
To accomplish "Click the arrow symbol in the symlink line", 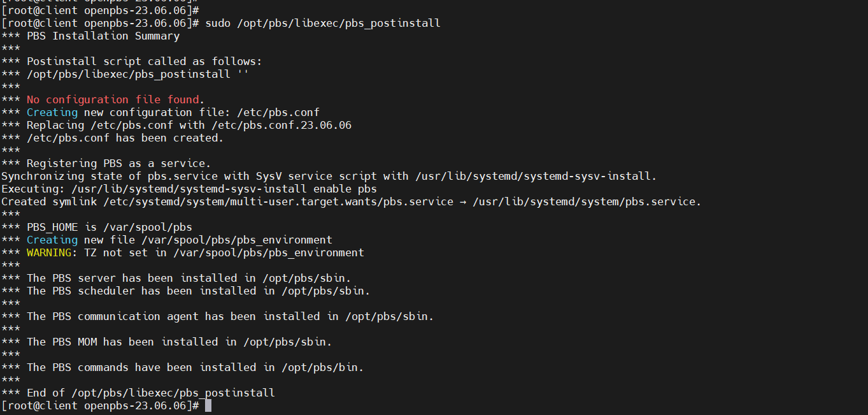I will click(x=463, y=201).
